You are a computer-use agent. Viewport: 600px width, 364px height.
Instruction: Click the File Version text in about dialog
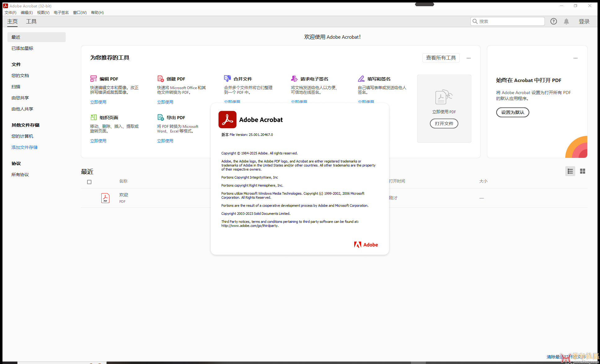point(247,135)
